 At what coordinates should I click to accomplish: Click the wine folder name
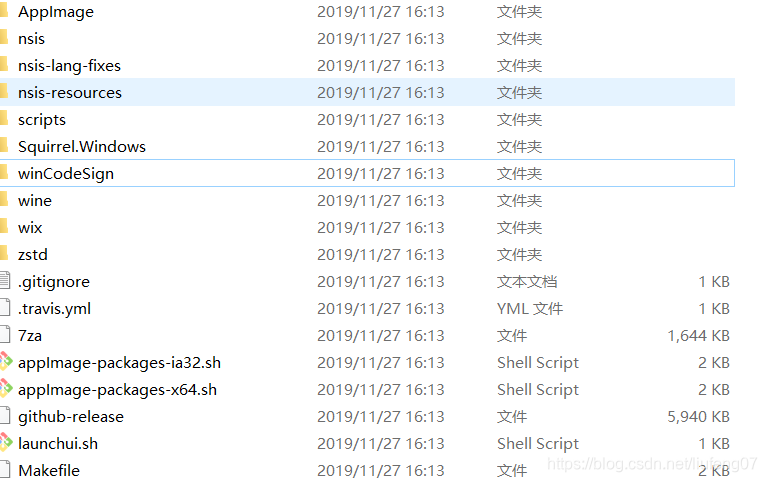(x=35, y=201)
